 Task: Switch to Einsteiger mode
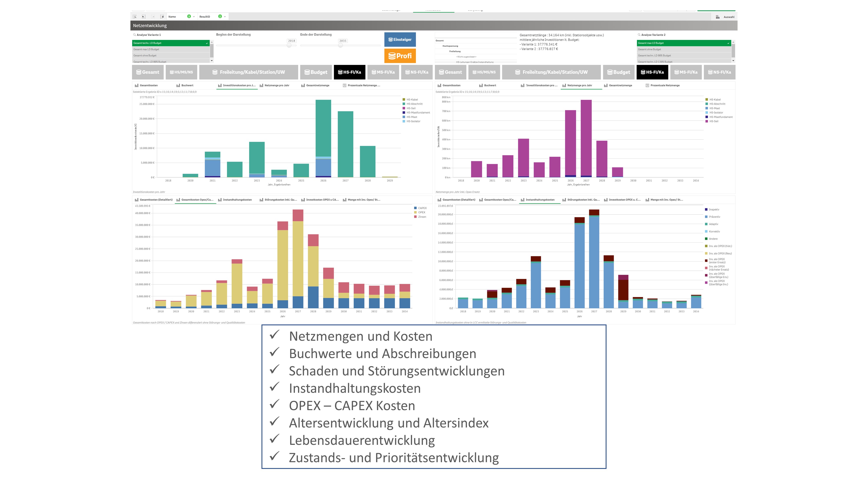point(400,39)
